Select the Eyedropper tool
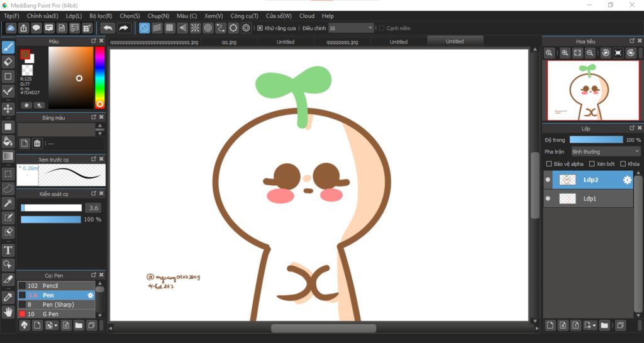Viewport: 644px width, 343px height. coord(8,297)
